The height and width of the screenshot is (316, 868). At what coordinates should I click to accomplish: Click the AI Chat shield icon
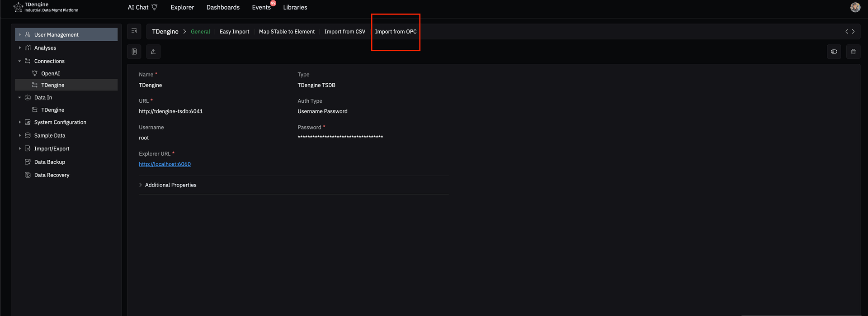[x=155, y=7]
